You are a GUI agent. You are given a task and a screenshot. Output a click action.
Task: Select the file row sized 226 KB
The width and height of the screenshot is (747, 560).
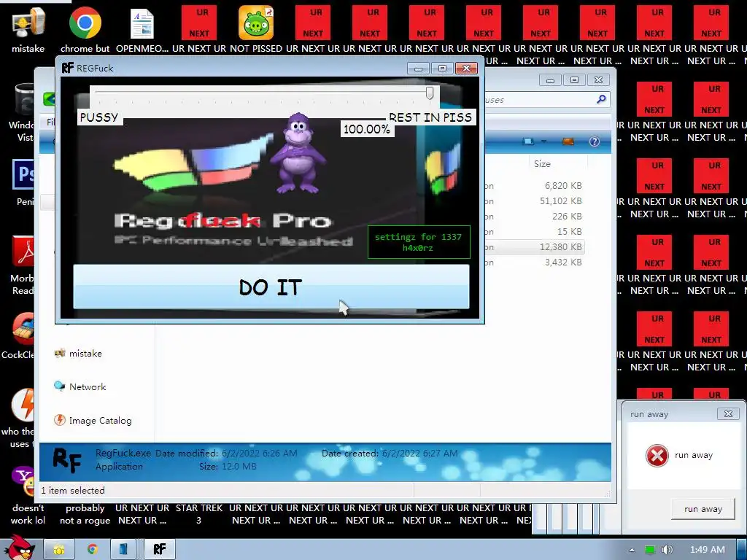tap(533, 216)
